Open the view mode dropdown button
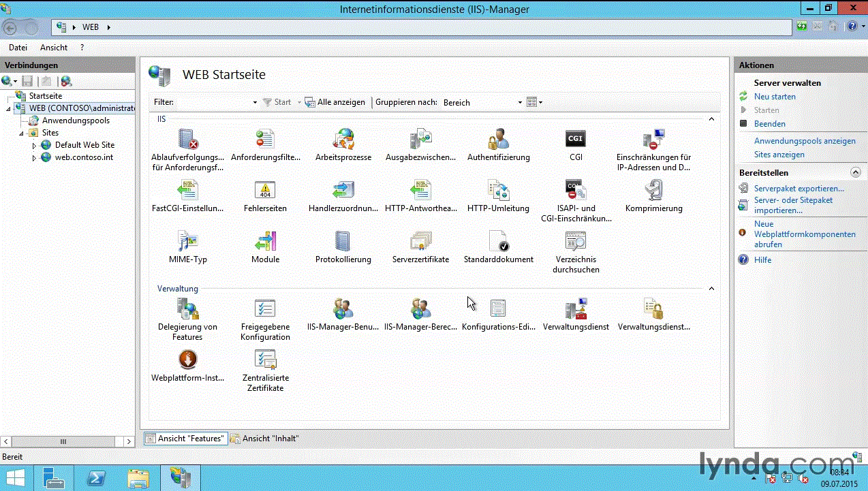 click(x=534, y=103)
